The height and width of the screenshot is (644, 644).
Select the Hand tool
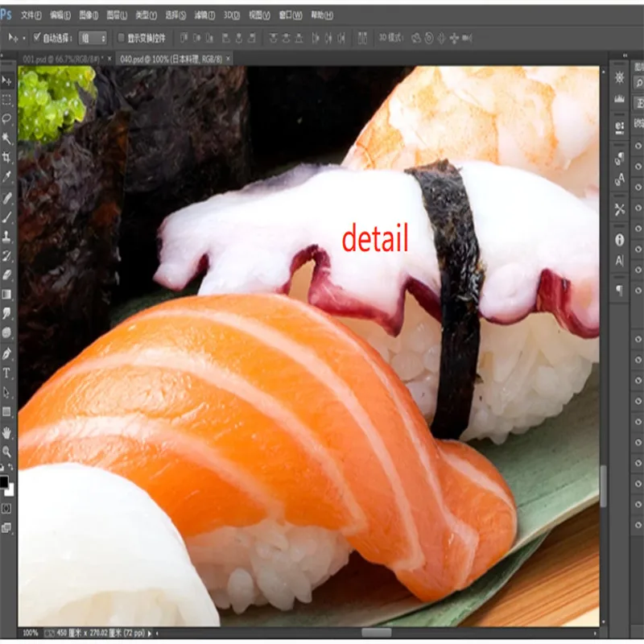click(x=6, y=432)
